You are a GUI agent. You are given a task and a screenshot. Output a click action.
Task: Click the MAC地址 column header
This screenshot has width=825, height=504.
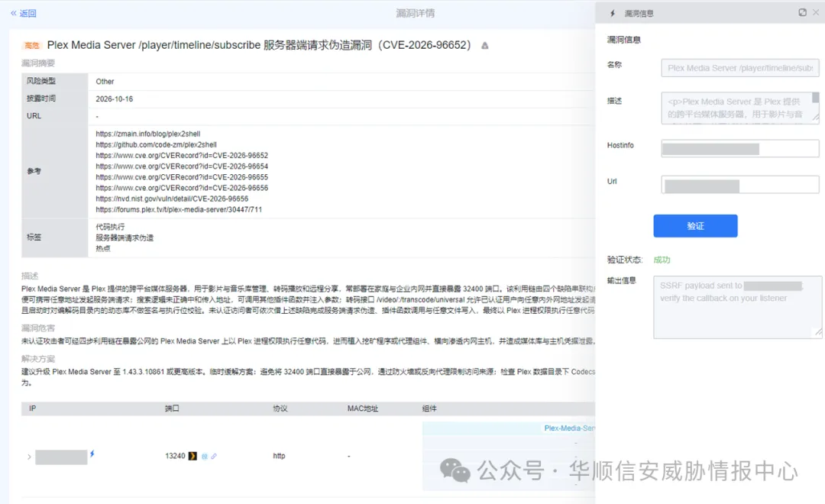tap(363, 409)
